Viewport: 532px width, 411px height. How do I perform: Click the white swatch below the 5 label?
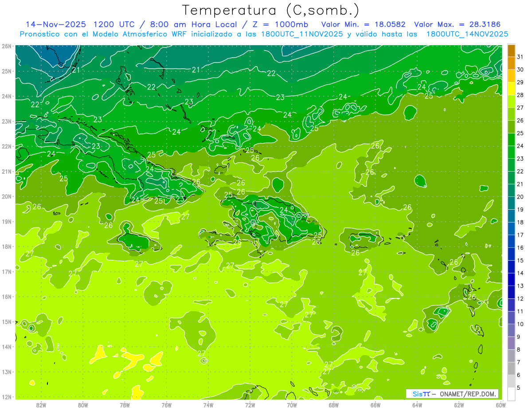pyautogui.click(x=511, y=394)
